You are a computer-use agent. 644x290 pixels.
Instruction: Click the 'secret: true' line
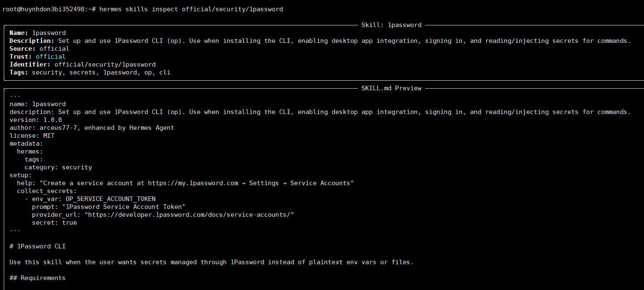tap(54, 223)
